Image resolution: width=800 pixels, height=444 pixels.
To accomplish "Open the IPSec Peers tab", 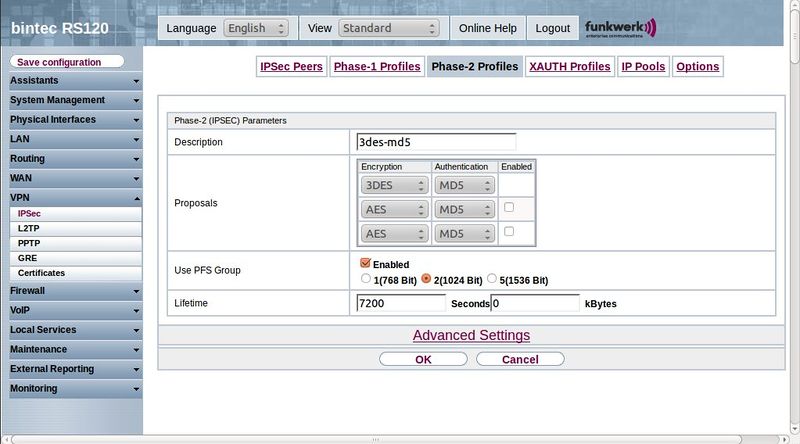I will click(x=291, y=66).
